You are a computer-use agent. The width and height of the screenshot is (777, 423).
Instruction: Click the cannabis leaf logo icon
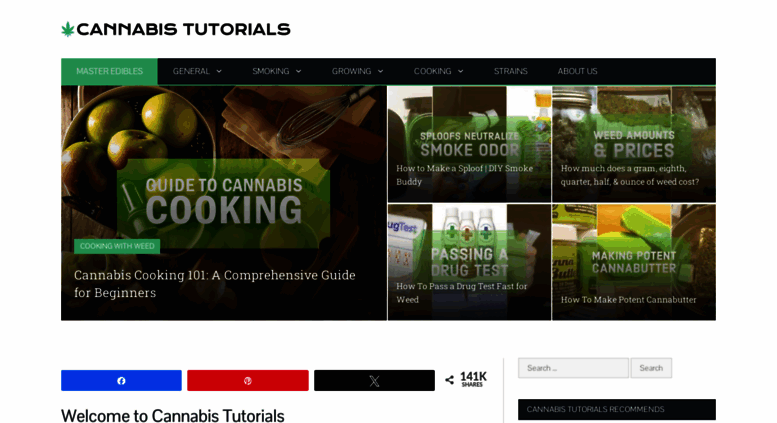[67, 30]
